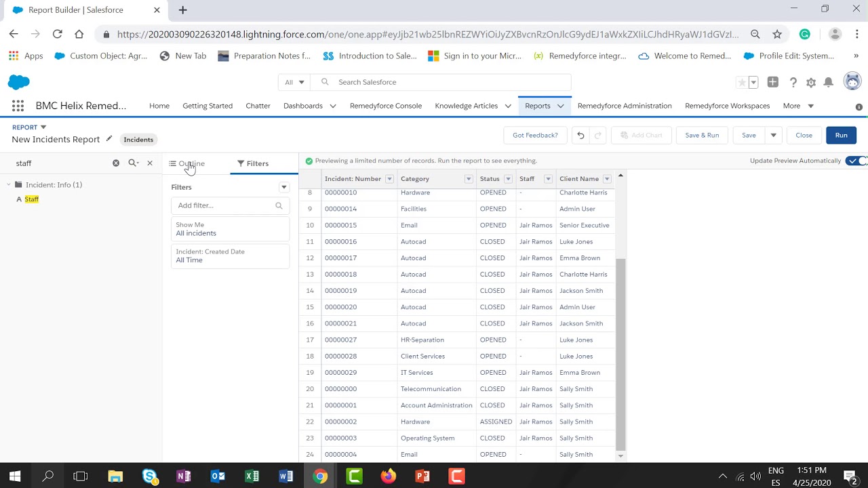Viewport: 868px width, 488px height.
Task: Clear the staff field search text
Action: [x=116, y=163]
